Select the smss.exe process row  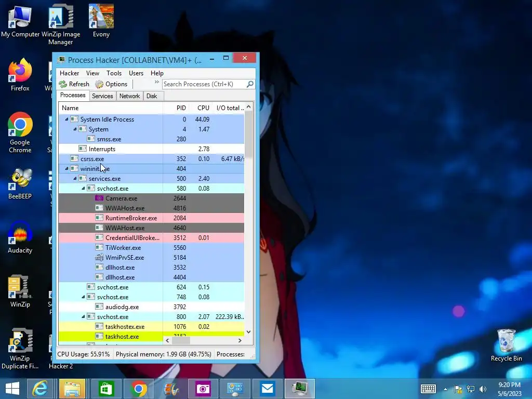coord(151,139)
